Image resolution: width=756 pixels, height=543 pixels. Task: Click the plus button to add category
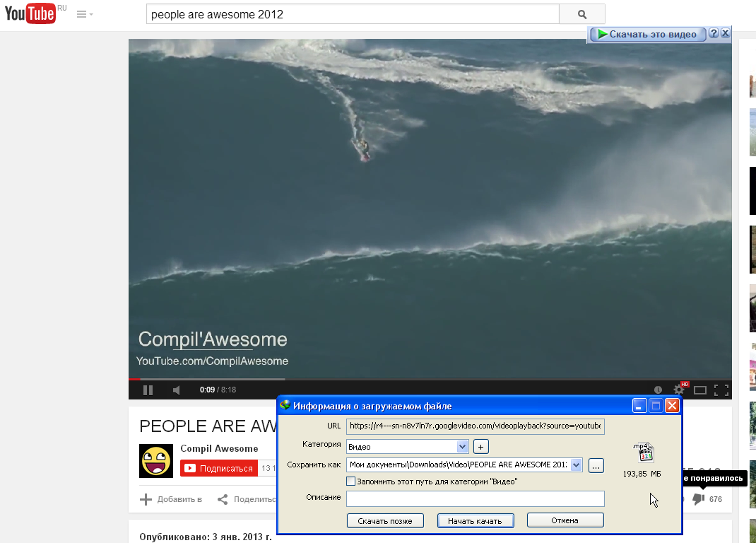click(481, 446)
